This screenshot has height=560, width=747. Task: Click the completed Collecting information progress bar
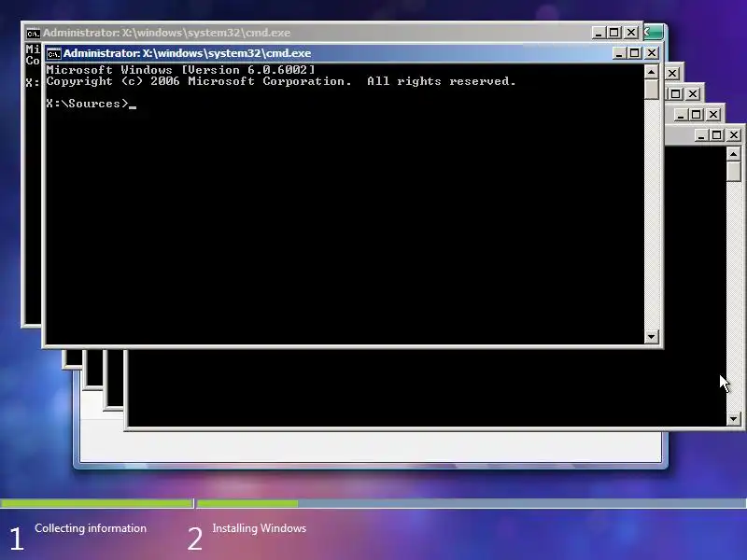(x=96, y=503)
